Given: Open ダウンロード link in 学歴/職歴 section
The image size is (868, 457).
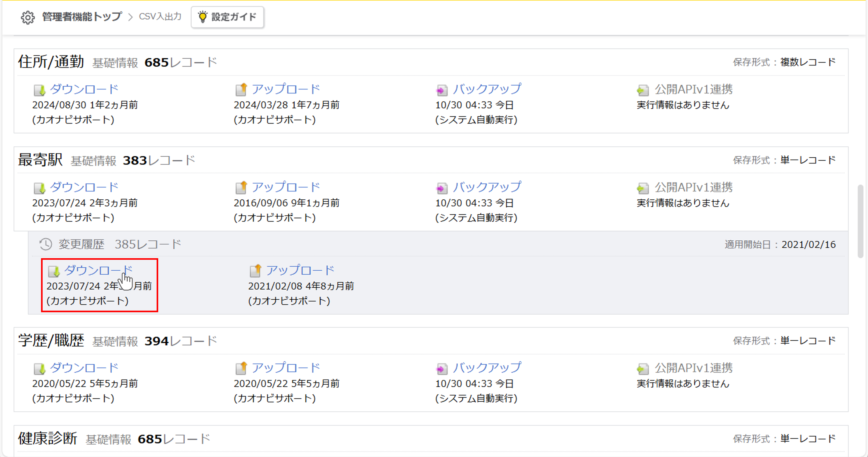Looking at the screenshot, I should click(84, 368).
